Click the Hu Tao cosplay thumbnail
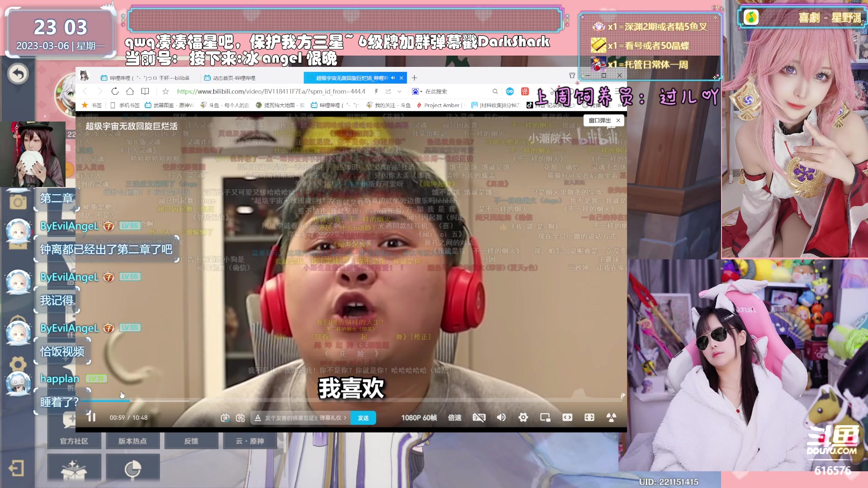868x488 pixels. pos(33,154)
